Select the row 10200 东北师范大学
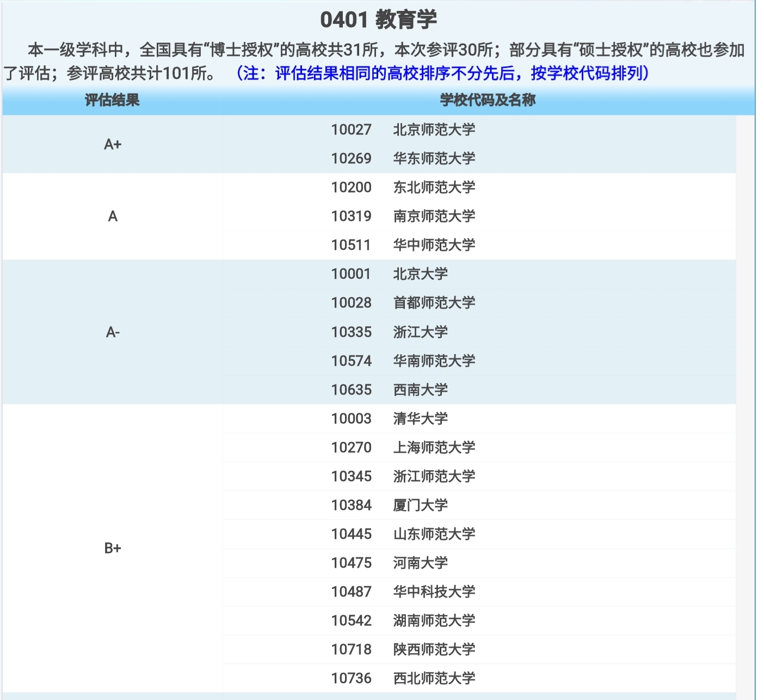The width and height of the screenshot is (764, 700). 479,187
